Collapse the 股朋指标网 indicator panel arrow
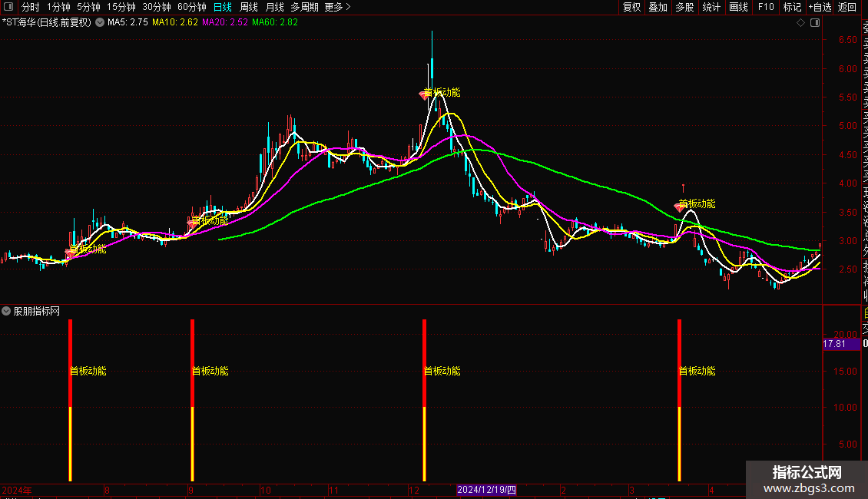The height and width of the screenshot is (499, 868). (6, 312)
